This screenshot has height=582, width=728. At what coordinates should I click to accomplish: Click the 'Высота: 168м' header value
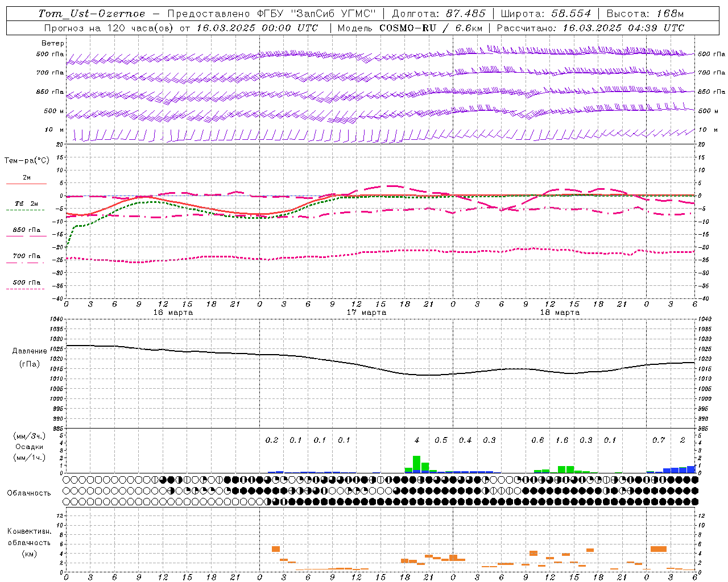point(645,14)
